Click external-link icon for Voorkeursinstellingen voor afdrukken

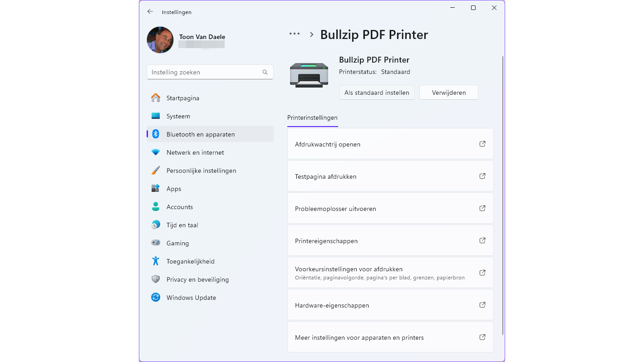(482, 273)
